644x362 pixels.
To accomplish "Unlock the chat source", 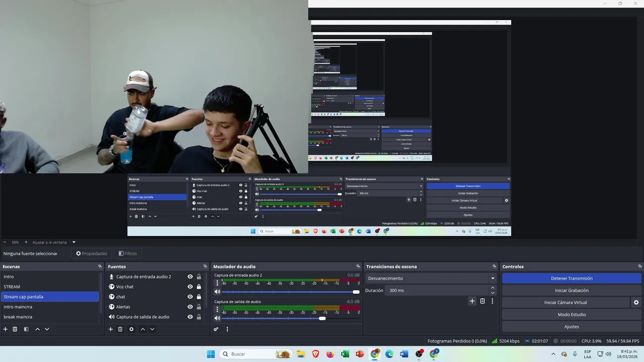I will point(199,297).
